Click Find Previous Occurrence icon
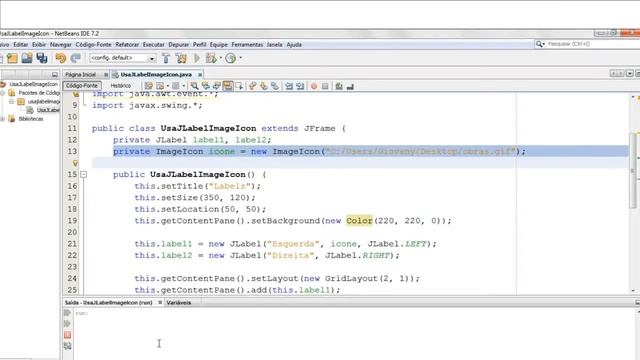The height and width of the screenshot is (360, 640). point(206,86)
